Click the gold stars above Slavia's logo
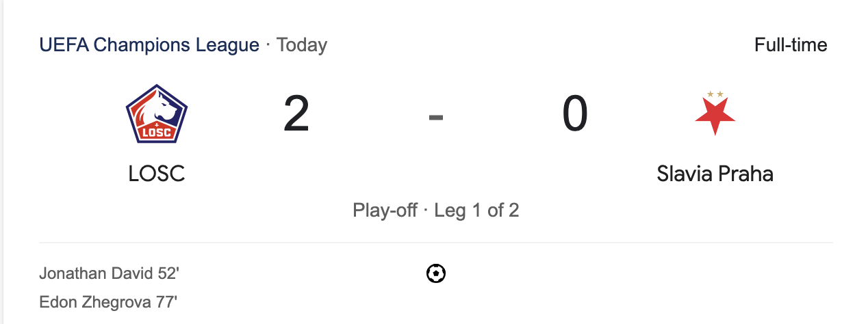 tap(715, 94)
